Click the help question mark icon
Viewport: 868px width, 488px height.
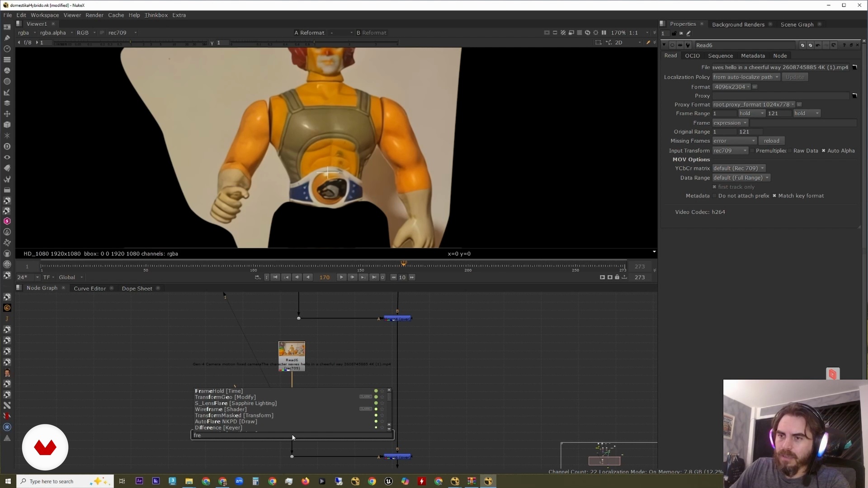click(x=844, y=45)
